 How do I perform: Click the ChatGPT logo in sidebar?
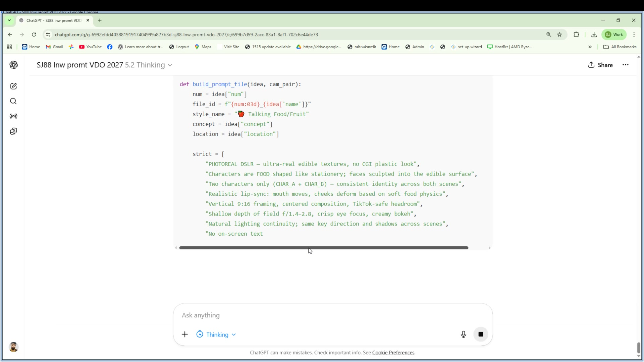(x=13, y=65)
